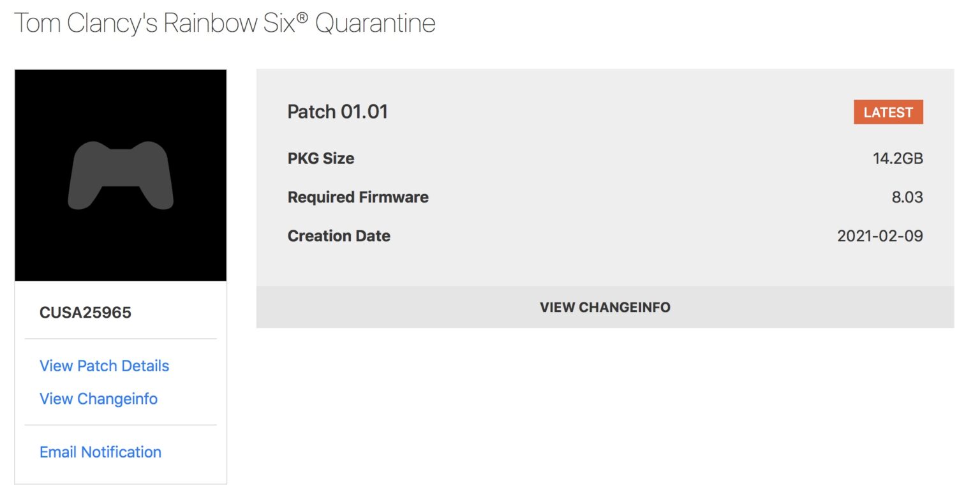Click the 8.03 firmware version value
This screenshot has height=504, width=980.
click(x=907, y=197)
